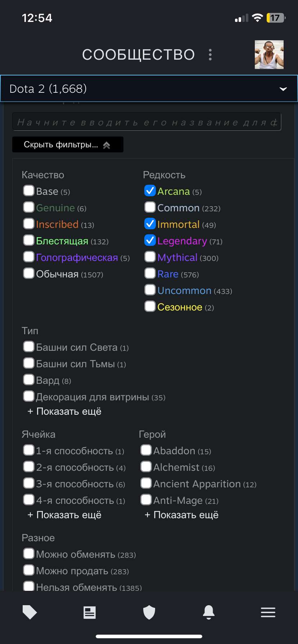Enable the Можно обменять filter
298x644 pixels.
[x=28, y=553]
